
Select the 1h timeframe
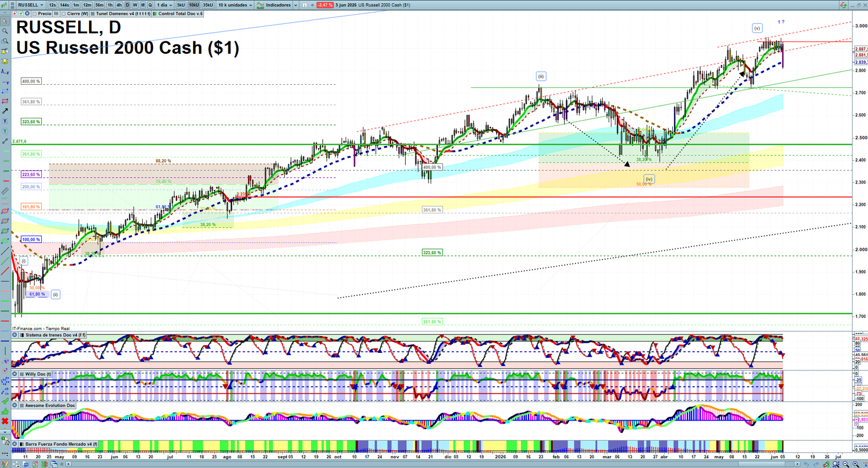[x=110, y=5]
